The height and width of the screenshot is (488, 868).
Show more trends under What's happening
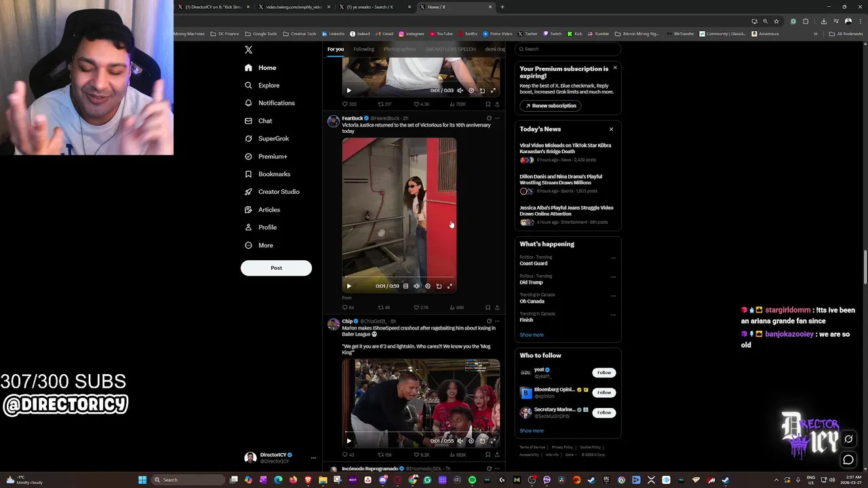coord(532,335)
